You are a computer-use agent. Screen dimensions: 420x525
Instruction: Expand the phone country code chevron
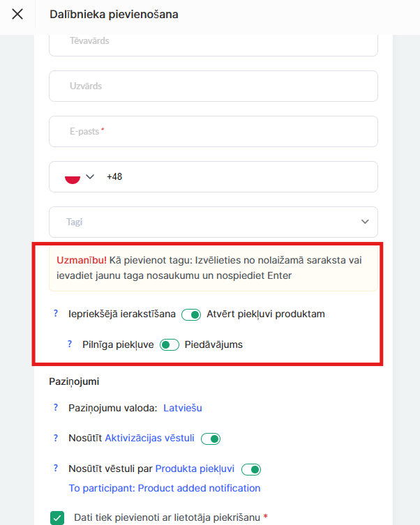89,177
